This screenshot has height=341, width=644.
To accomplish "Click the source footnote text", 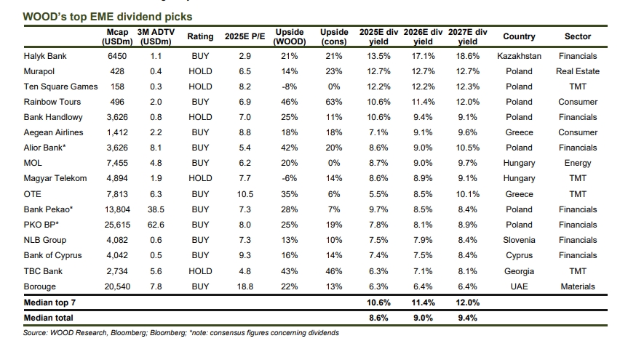I will tap(181, 332).
